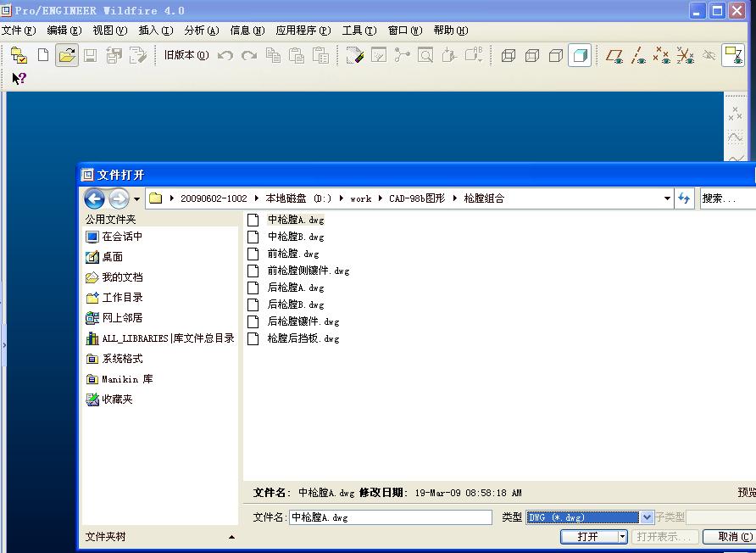The width and height of the screenshot is (756, 553).
Task: Open the 类型 DWG (*.dwg) dropdown
Action: click(647, 517)
